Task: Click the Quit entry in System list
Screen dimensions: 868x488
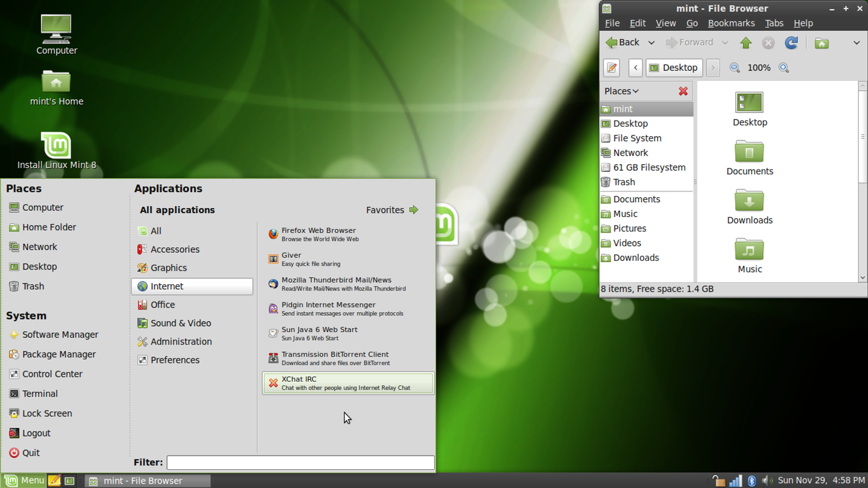Action: click(x=25, y=453)
